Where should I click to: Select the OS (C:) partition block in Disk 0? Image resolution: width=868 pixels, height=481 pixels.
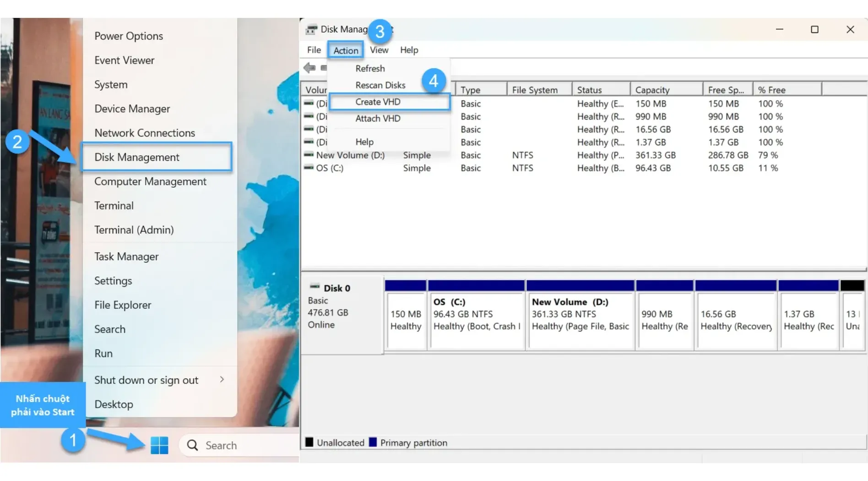click(x=476, y=315)
